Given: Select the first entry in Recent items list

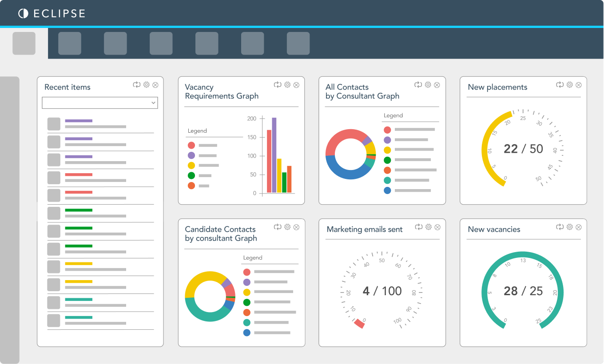Looking at the screenshot, I should click(x=99, y=124).
